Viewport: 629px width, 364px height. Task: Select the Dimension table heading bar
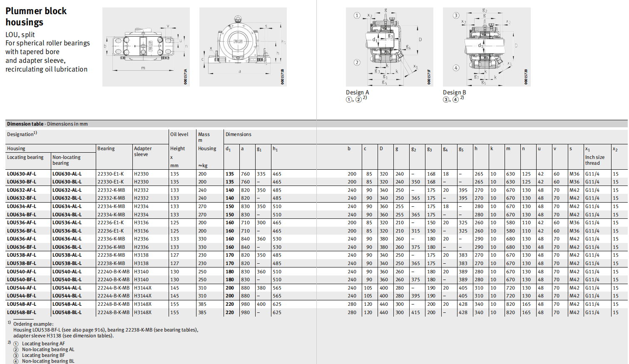point(47,124)
